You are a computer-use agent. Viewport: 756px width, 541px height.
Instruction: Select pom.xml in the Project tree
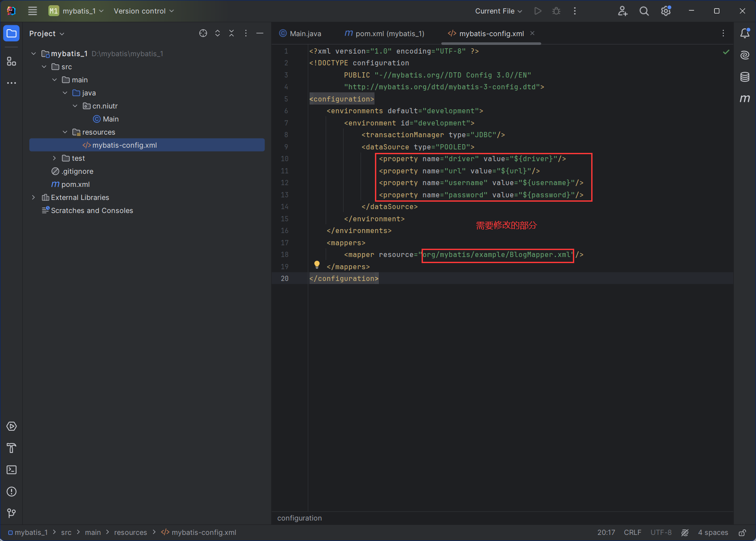click(75, 184)
